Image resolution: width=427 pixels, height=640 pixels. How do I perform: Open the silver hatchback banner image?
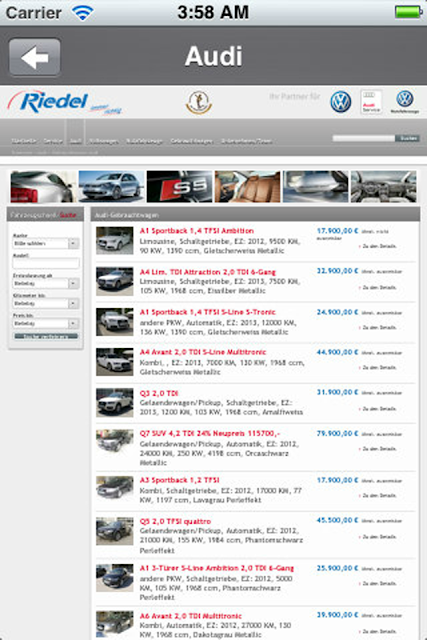111,187
